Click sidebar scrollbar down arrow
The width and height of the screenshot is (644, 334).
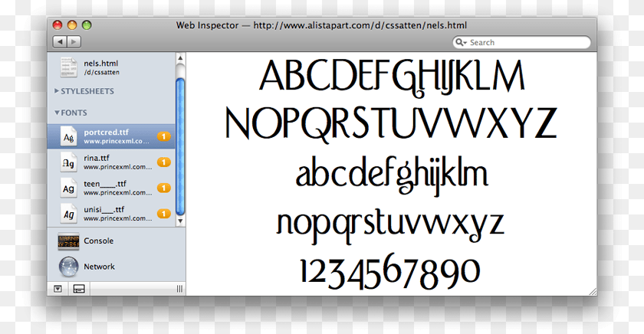click(x=180, y=221)
